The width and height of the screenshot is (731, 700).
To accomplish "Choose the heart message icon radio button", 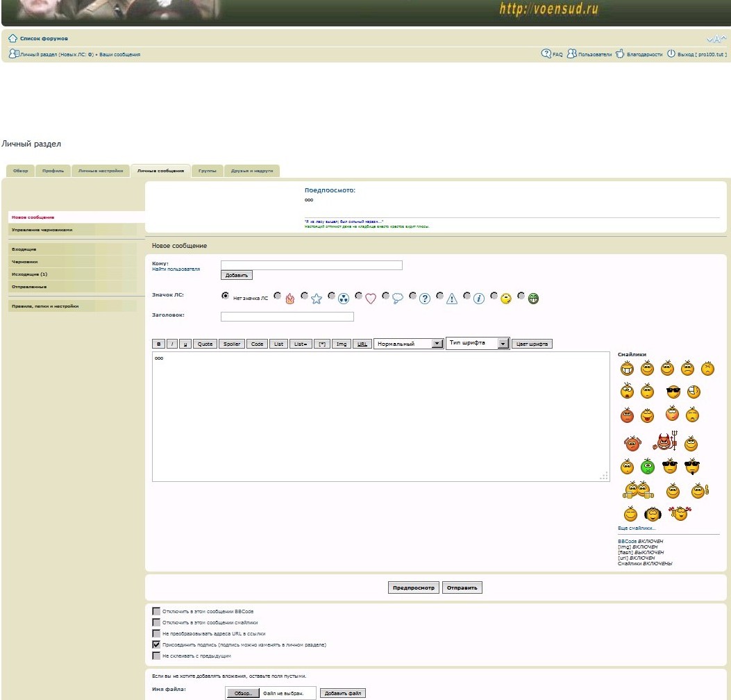I will [359, 296].
